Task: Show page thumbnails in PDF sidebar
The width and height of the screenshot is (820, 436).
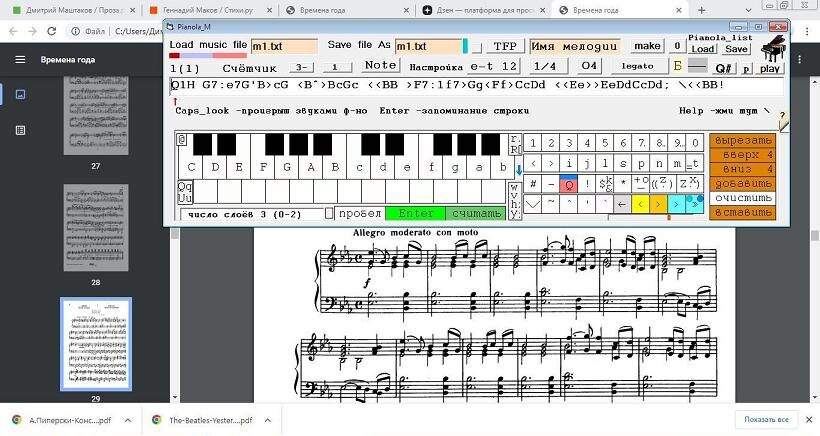Action: (x=20, y=95)
